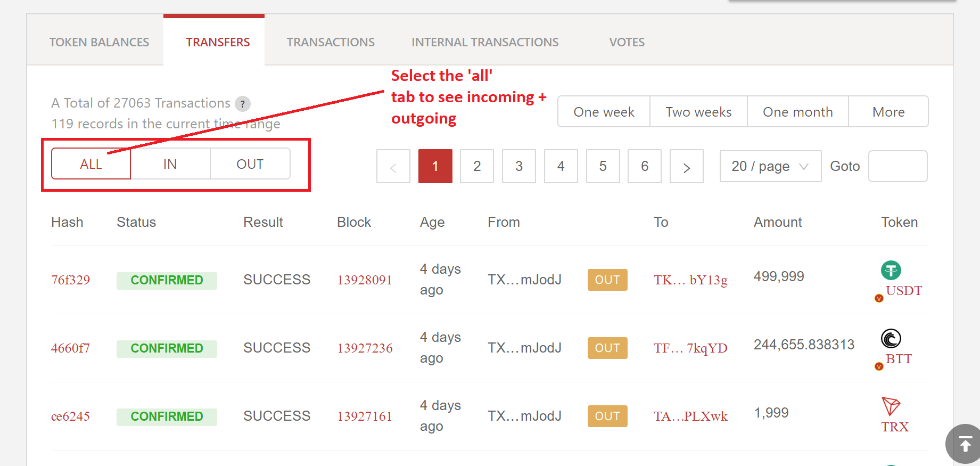Open the 20 / page dropdown
Image resolution: width=980 pixels, height=466 pixels.
pyautogui.click(x=770, y=167)
